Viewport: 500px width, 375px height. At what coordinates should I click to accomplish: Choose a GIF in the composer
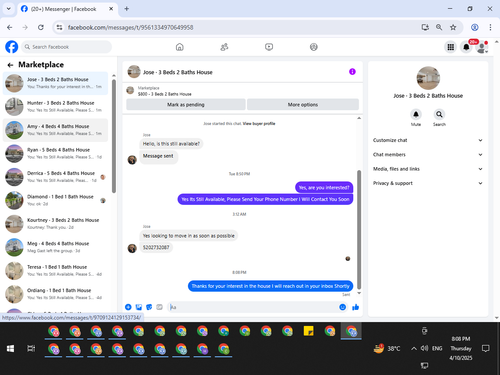coord(159,307)
